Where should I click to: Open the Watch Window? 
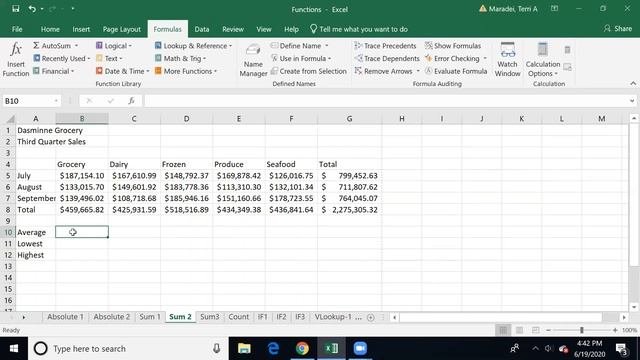pyautogui.click(x=507, y=60)
